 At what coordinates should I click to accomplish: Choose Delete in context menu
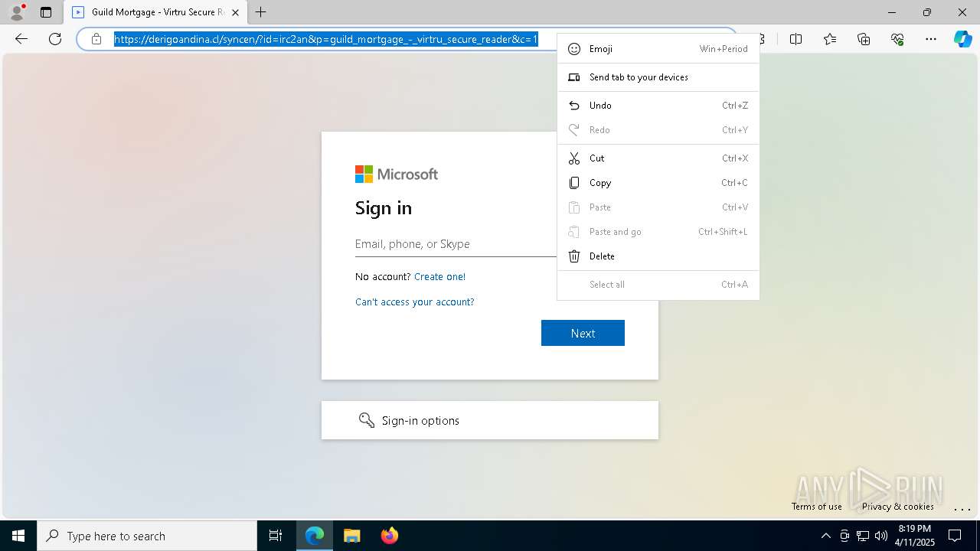tap(658, 256)
